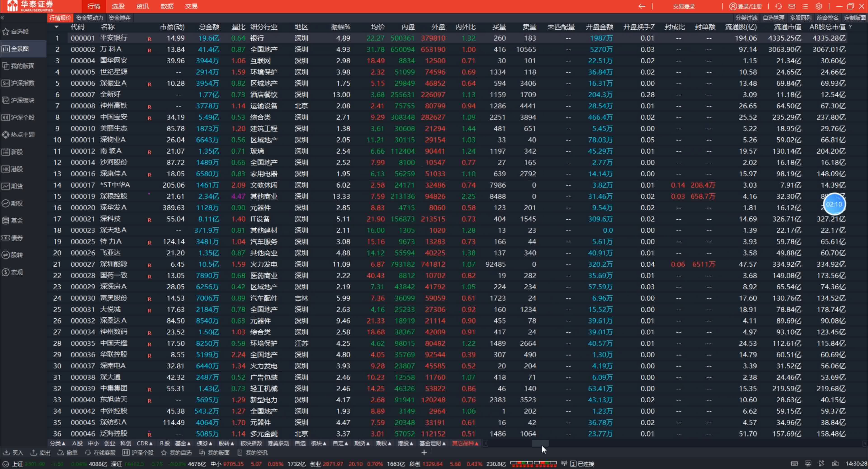This screenshot has width=868, height=469.
Task: Switch to the 选股 top menu
Action: 118,6
